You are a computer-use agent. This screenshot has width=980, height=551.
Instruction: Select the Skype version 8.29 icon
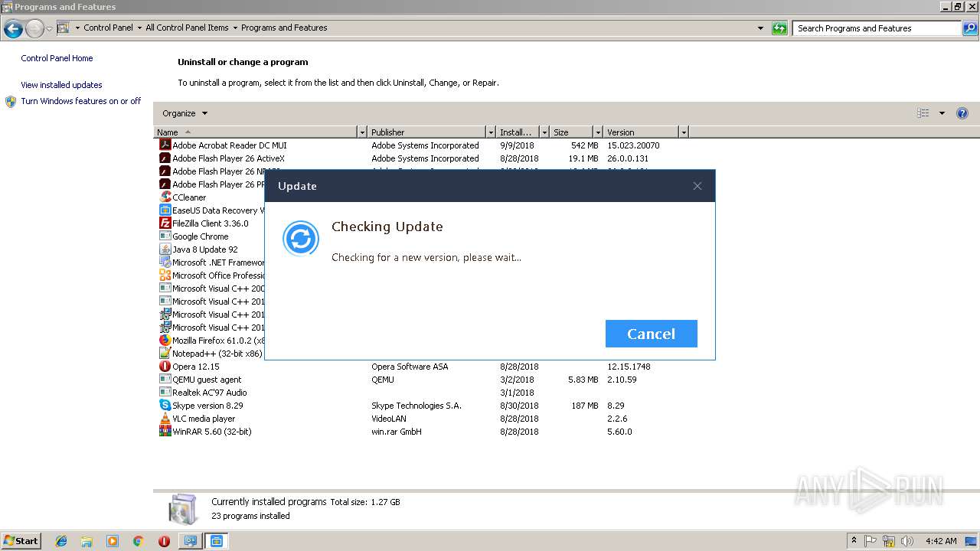pos(165,406)
